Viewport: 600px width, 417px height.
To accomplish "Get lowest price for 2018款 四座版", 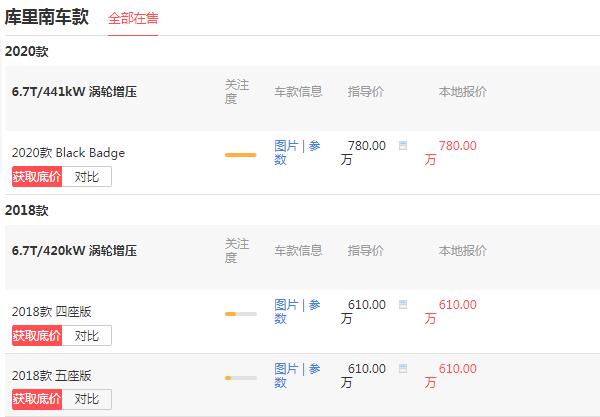I will [37, 336].
